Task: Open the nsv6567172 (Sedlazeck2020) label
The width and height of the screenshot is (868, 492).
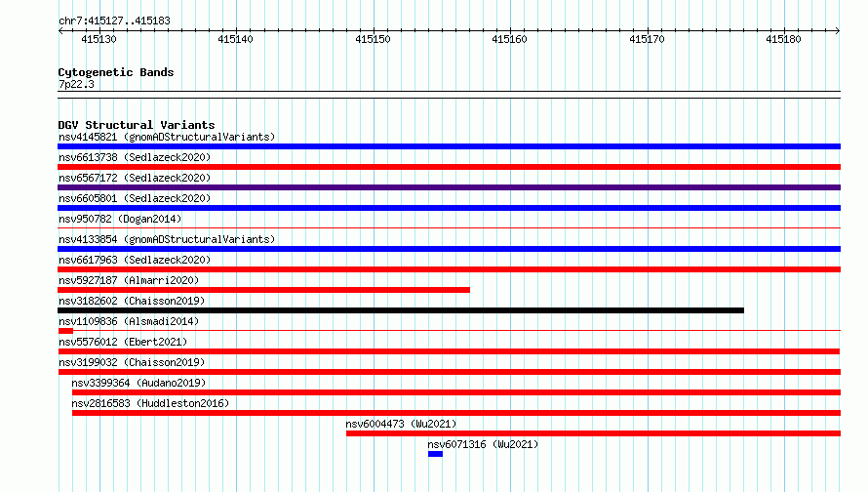Action: [x=135, y=178]
